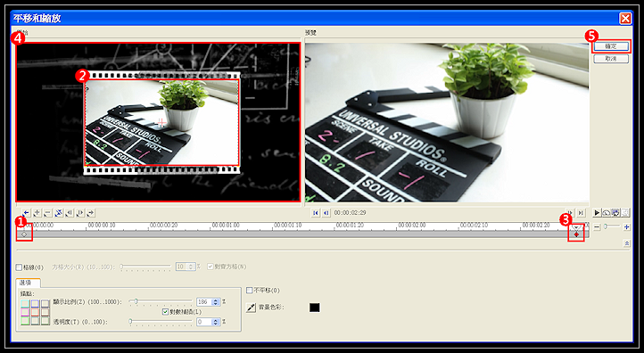Select top-center anchor point box
644x353 pixels.
pos(36,303)
